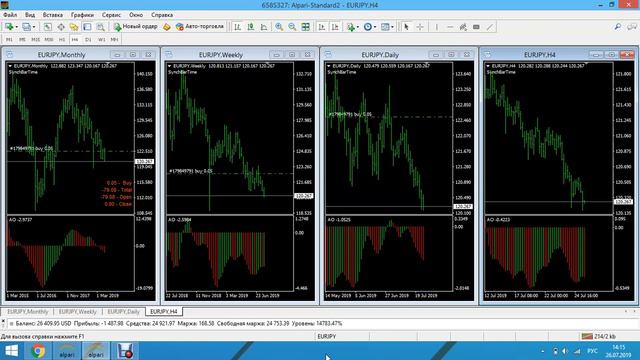Open the chat messages icon

coord(632,27)
